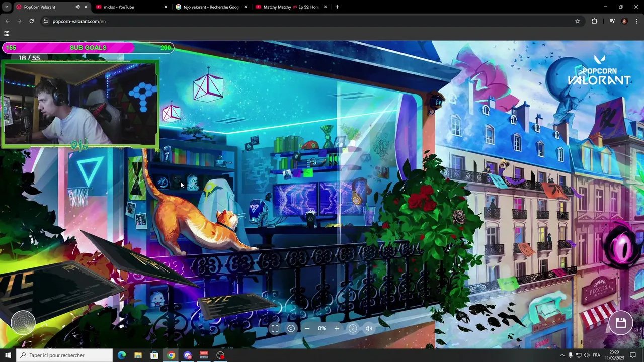The width and height of the screenshot is (644, 362).
Task: Open the network tray icon
Action: click(x=578, y=355)
